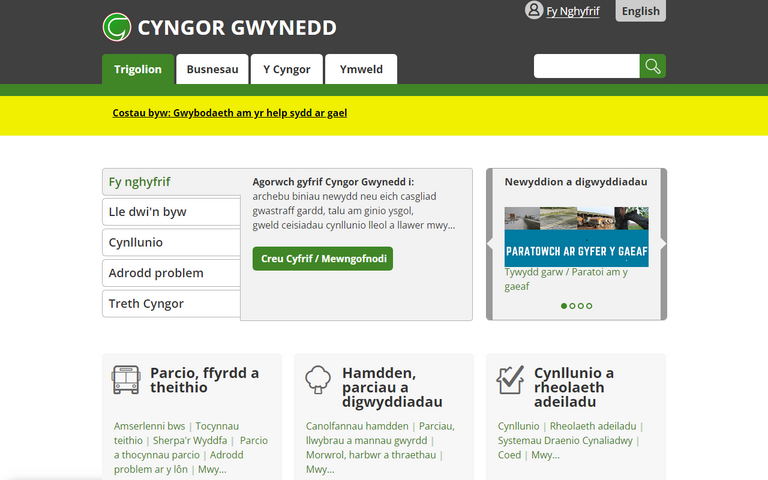This screenshot has height=480, width=768.
Task: Click the tree icon beside Hamdden
Action: click(318, 380)
